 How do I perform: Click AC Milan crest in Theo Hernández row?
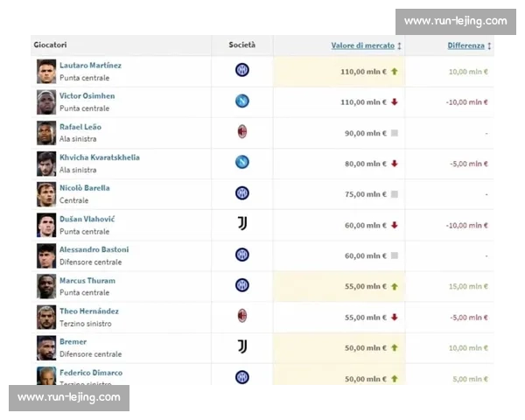coord(242,316)
